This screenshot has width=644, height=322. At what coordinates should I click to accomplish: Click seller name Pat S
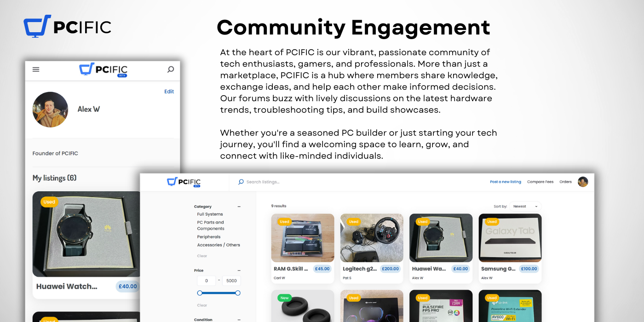tap(347, 278)
